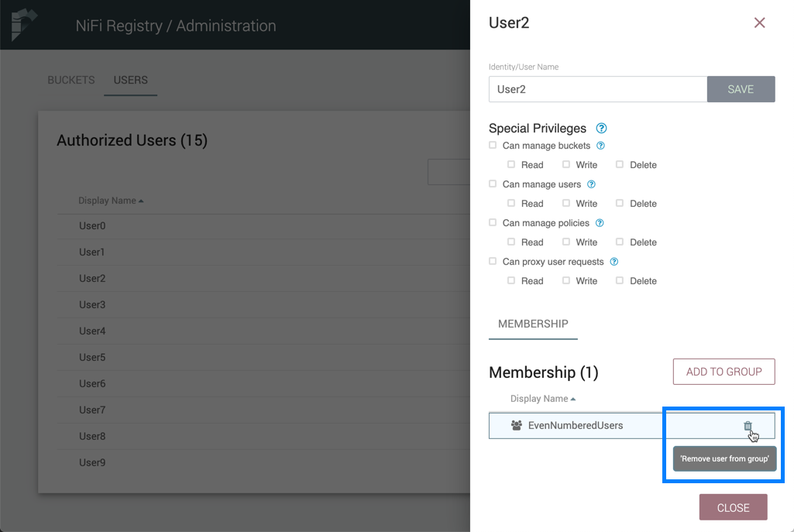Select the Membership tab
The image size is (794, 532).
(533, 324)
